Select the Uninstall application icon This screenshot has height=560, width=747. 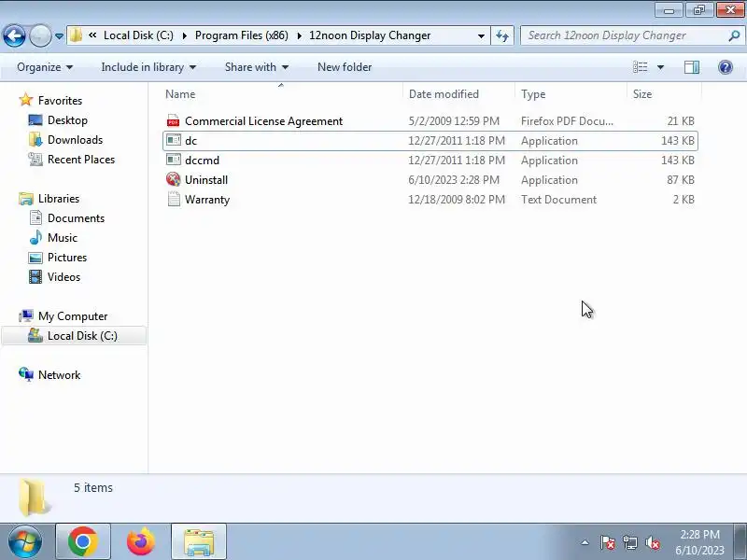point(174,179)
